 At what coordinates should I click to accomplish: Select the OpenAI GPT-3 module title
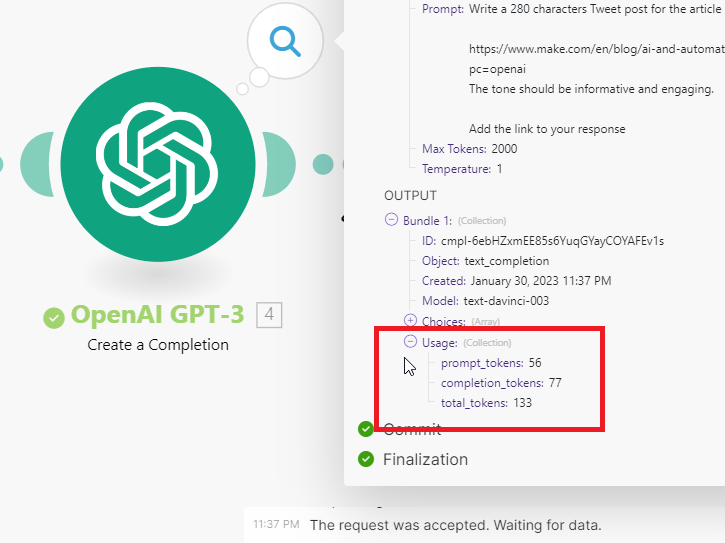[x=157, y=315]
